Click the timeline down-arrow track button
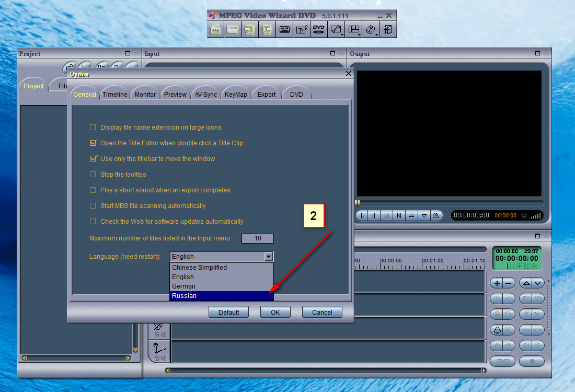The height and width of the screenshot is (392, 575). (537, 283)
